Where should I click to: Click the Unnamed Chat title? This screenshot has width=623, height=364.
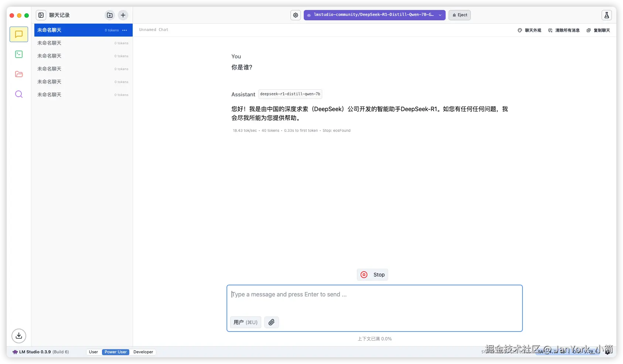click(154, 30)
